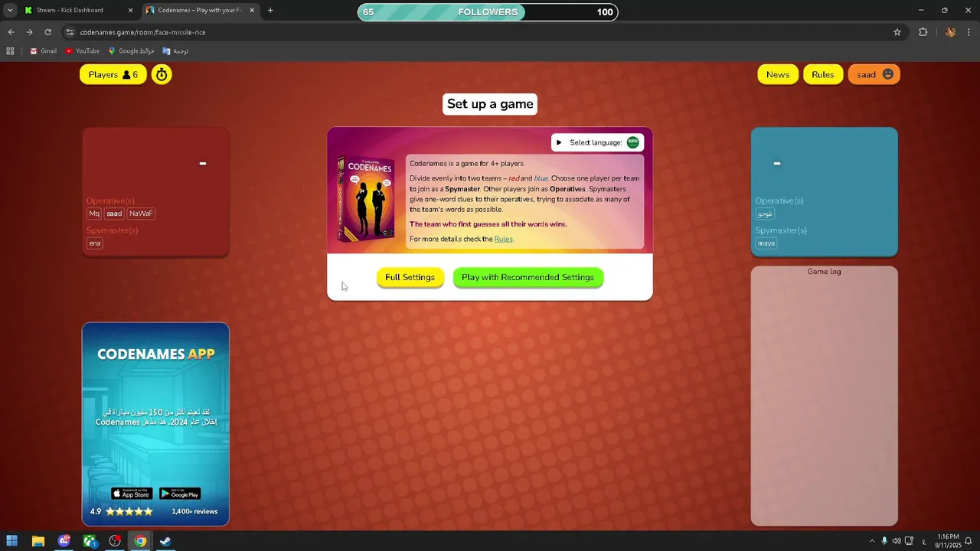The height and width of the screenshot is (551, 980).
Task: Select player NaWaF on red team
Action: [141, 214]
